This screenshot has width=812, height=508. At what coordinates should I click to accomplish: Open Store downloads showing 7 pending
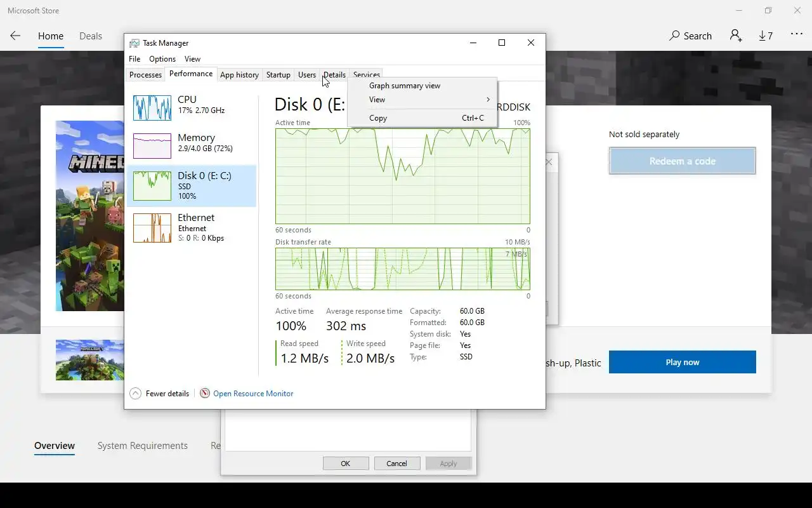[766, 36]
